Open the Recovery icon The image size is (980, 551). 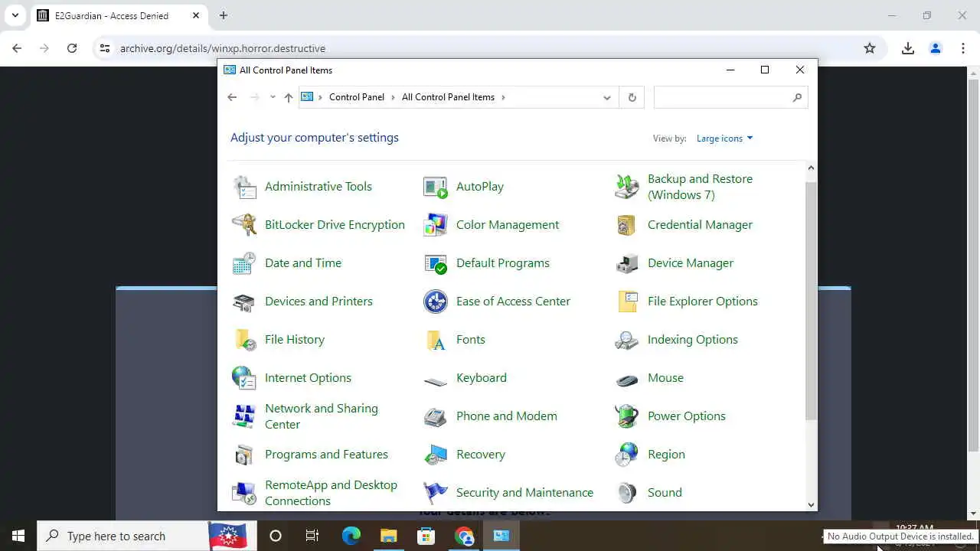[436, 455]
